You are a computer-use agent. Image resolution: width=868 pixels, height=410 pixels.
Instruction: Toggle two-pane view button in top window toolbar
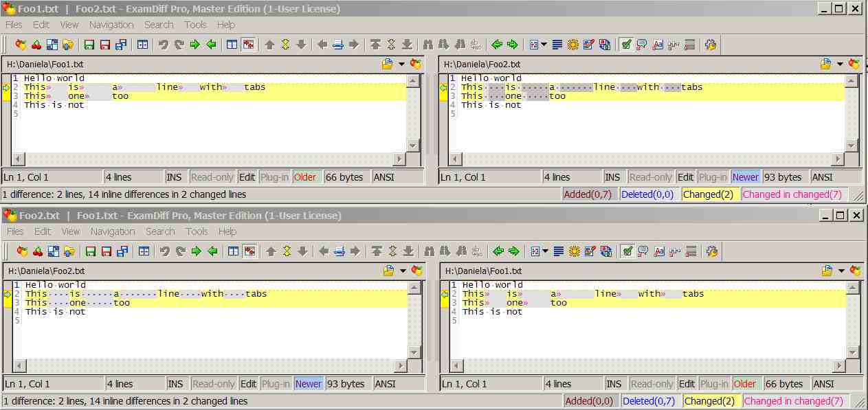click(232, 45)
